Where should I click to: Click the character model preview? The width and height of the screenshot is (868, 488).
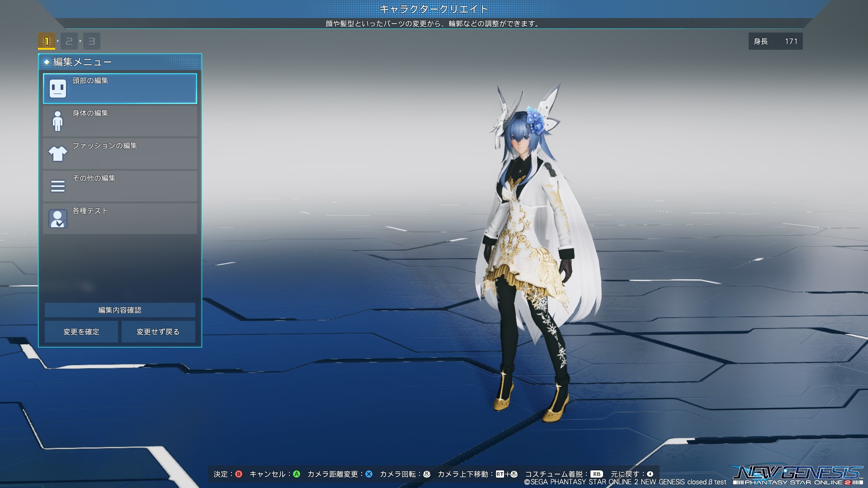(x=538, y=253)
